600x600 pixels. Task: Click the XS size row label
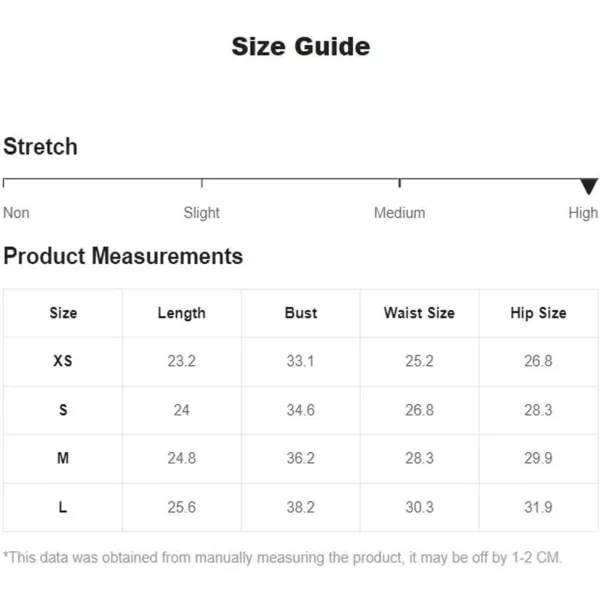coord(63,361)
